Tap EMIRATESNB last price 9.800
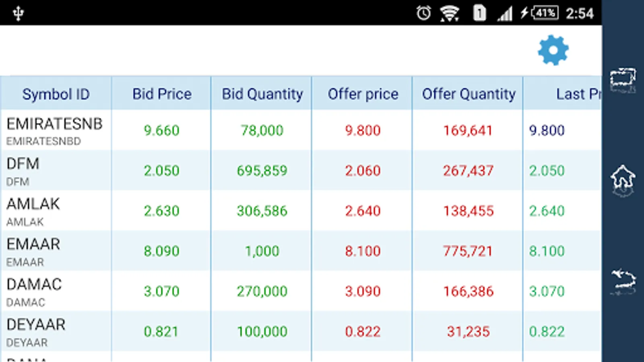Viewport: 644px width, 362px height. [547, 130]
